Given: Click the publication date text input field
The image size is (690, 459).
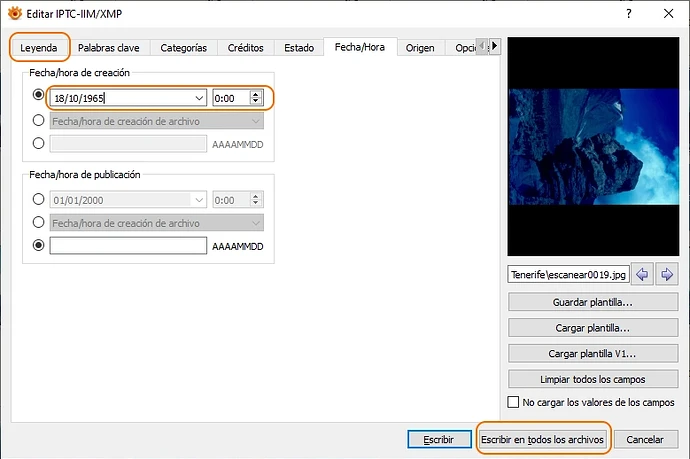Looking at the screenshot, I should pyautogui.click(x=128, y=246).
